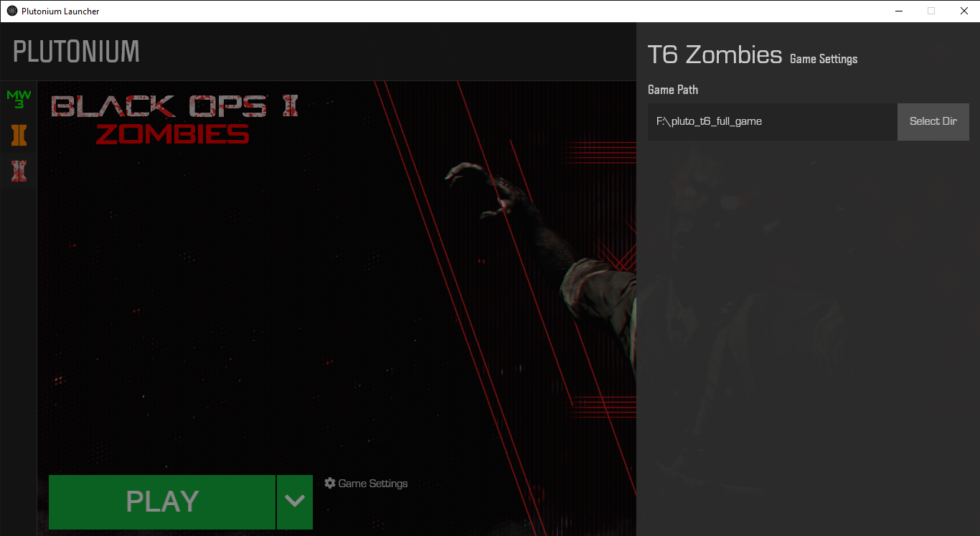
Task: Open the Game Settings link
Action: click(366, 484)
